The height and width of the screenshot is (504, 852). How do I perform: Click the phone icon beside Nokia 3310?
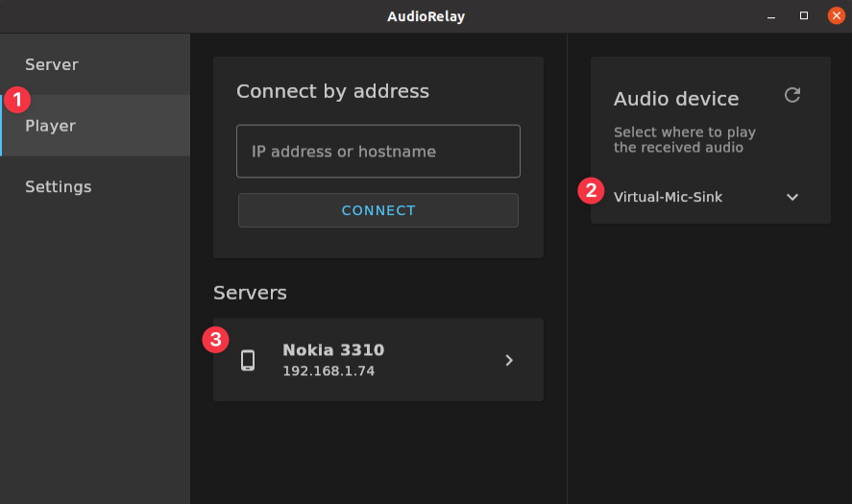(x=248, y=360)
